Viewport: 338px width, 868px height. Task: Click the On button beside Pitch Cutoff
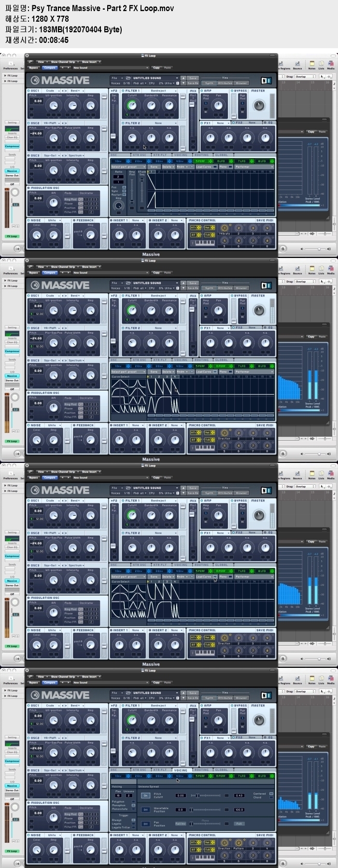[145, 796]
